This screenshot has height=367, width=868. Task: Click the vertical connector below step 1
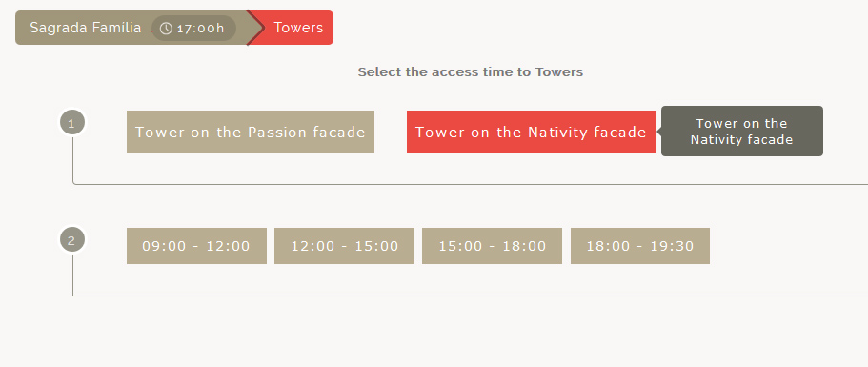pyautogui.click(x=72, y=158)
